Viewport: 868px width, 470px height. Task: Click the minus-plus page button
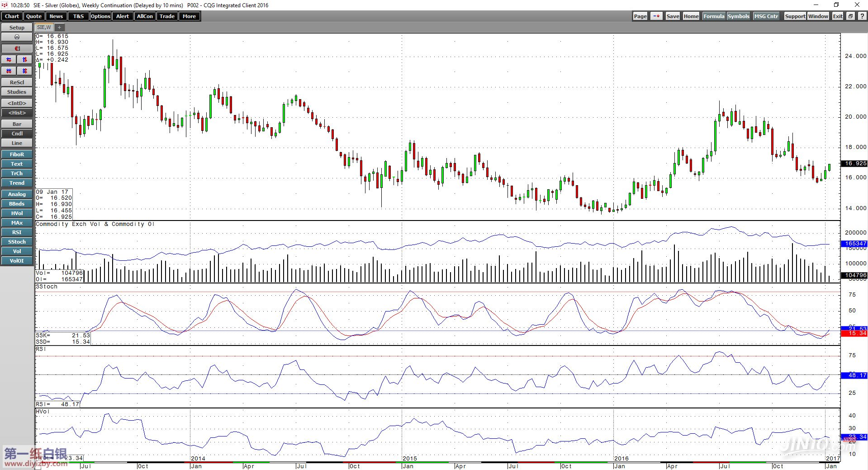click(656, 16)
